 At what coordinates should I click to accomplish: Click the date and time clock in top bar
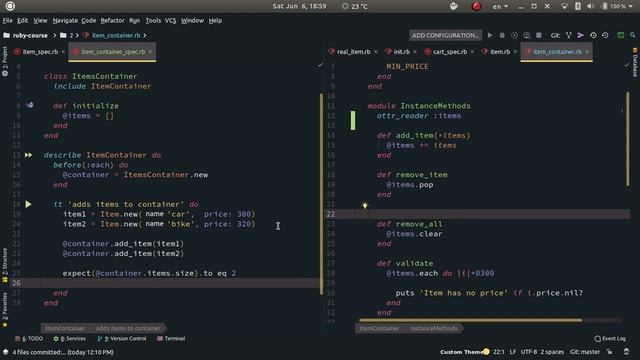point(299,6)
